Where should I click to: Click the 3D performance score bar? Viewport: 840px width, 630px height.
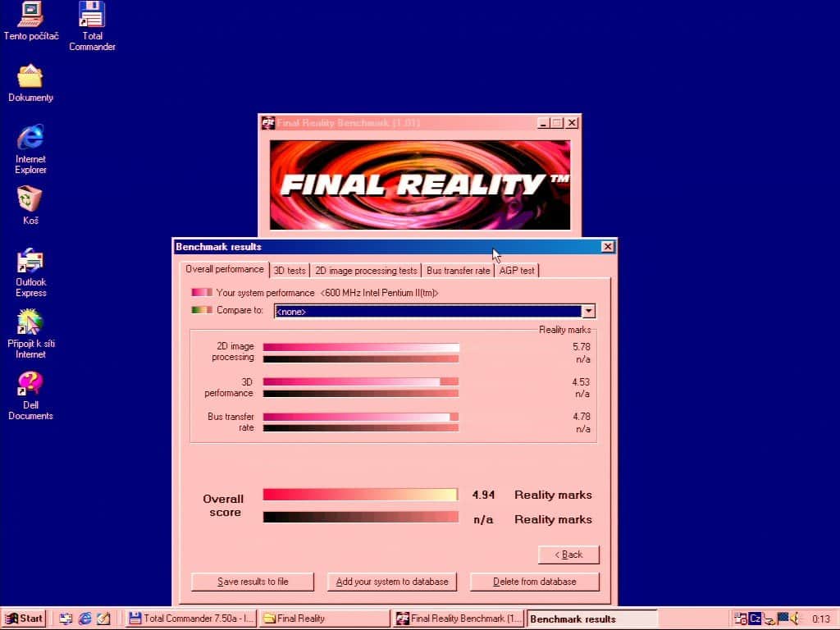pos(361,381)
